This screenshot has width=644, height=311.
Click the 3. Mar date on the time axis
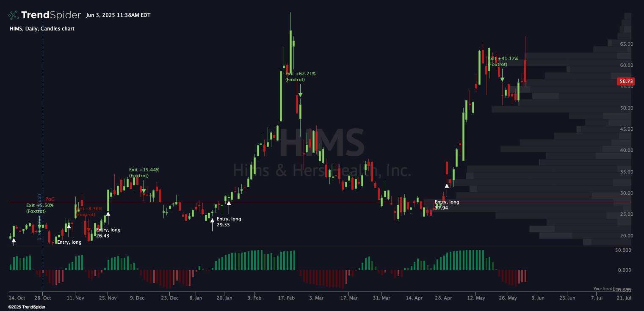point(316,298)
